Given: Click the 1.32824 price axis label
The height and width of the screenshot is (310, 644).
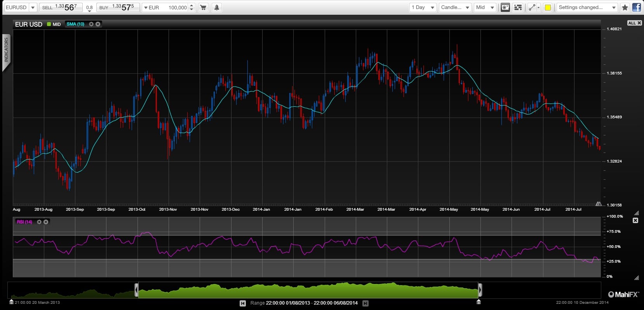Looking at the screenshot, I should (614, 161).
